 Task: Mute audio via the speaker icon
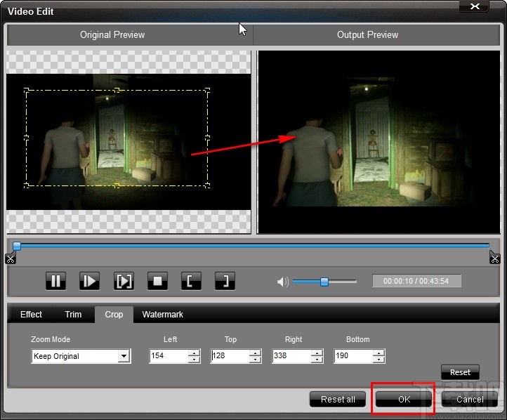pyautogui.click(x=282, y=282)
